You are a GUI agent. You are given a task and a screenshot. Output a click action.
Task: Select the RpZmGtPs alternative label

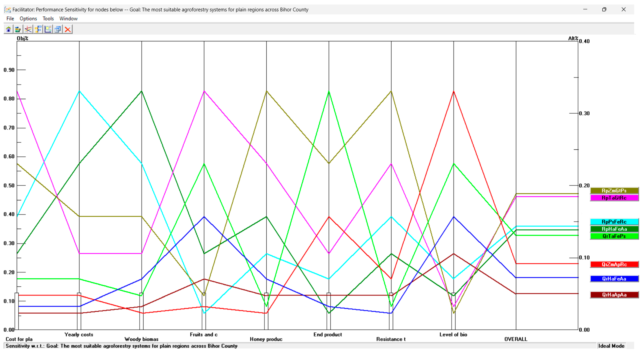click(614, 191)
